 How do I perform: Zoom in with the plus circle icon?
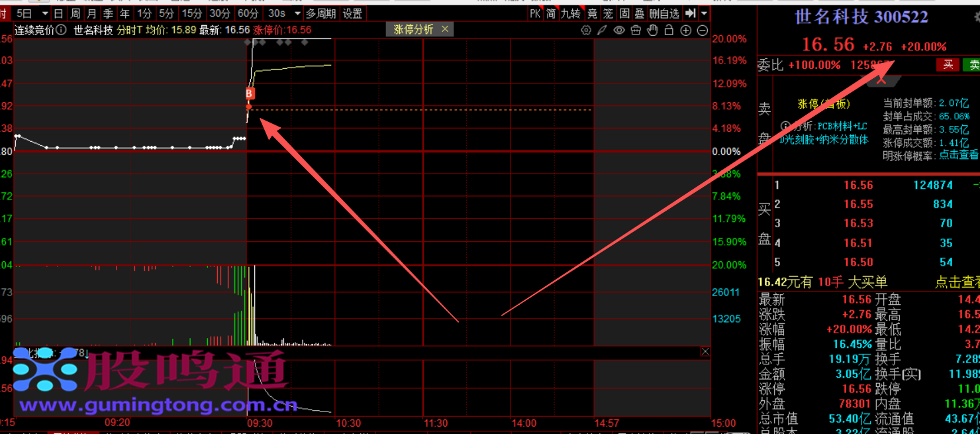686,30
